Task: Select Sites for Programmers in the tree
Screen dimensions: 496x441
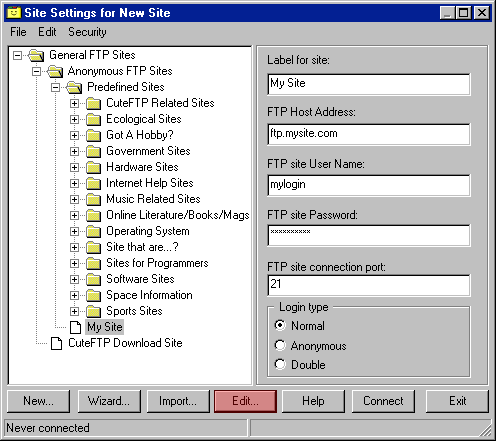Action: [x=157, y=263]
